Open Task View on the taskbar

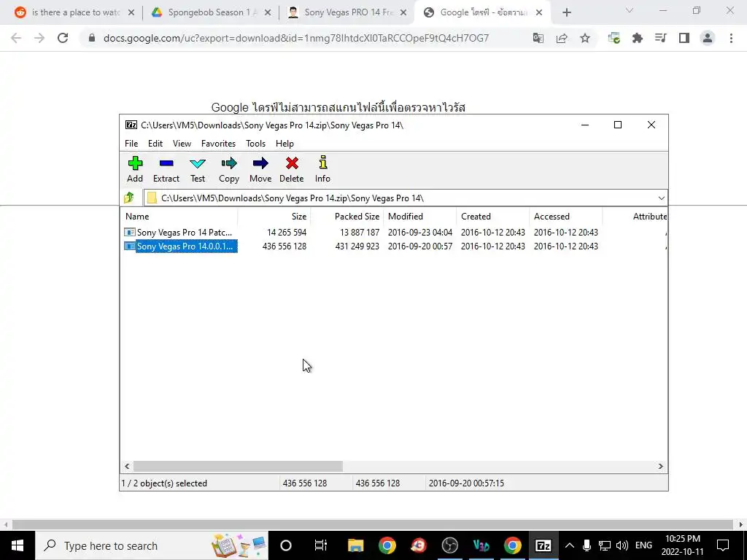click(321, 545)
